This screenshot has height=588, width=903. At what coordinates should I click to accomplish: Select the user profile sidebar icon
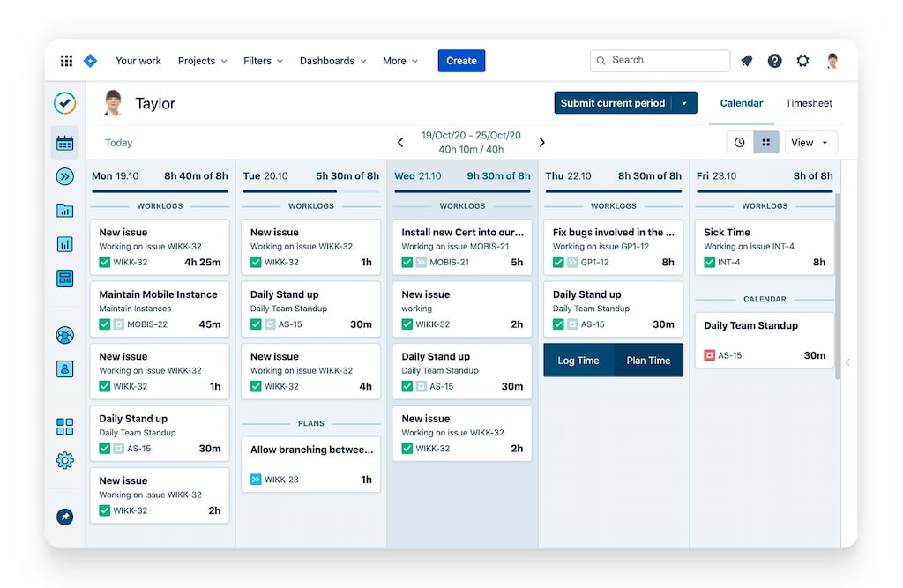point(64,368)
